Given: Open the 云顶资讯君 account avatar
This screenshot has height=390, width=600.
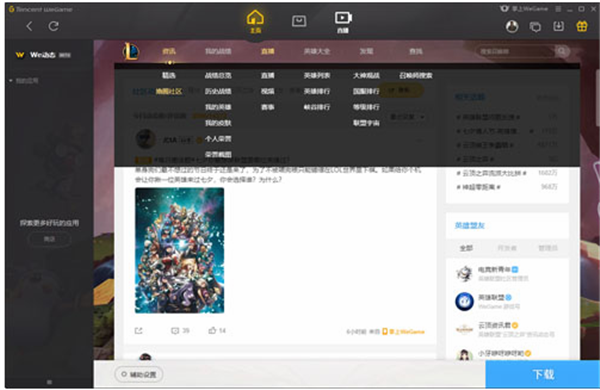Looking at the screenshot, I should (x=465, y=329).
